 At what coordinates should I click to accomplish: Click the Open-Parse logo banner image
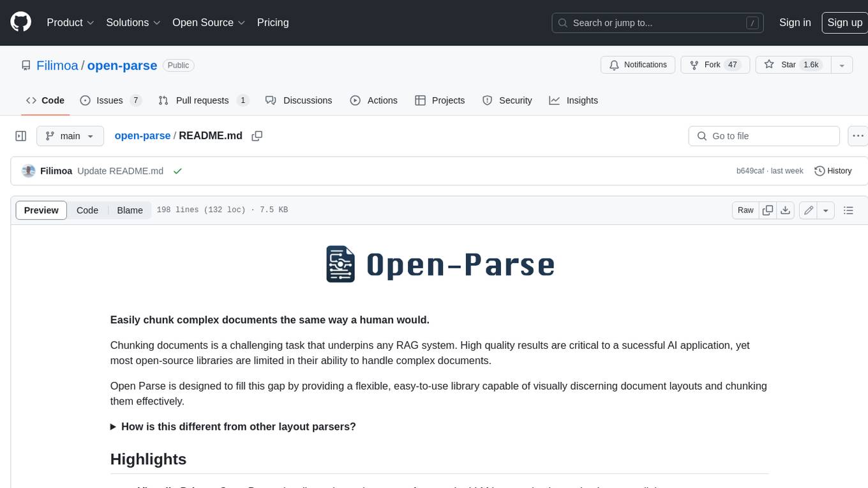(439, 264)
